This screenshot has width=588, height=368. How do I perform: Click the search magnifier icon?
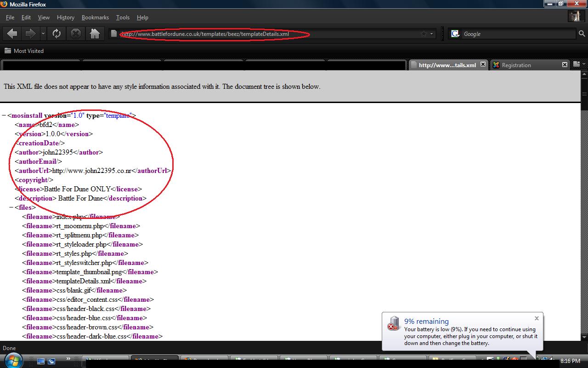pyautogui.click(x=582, y=34)
